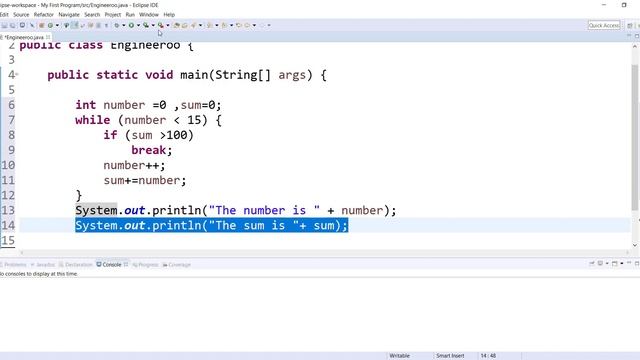This screenshot has height=360, width=640.
Task: Open the Window menu
Action: coord(149,15)
